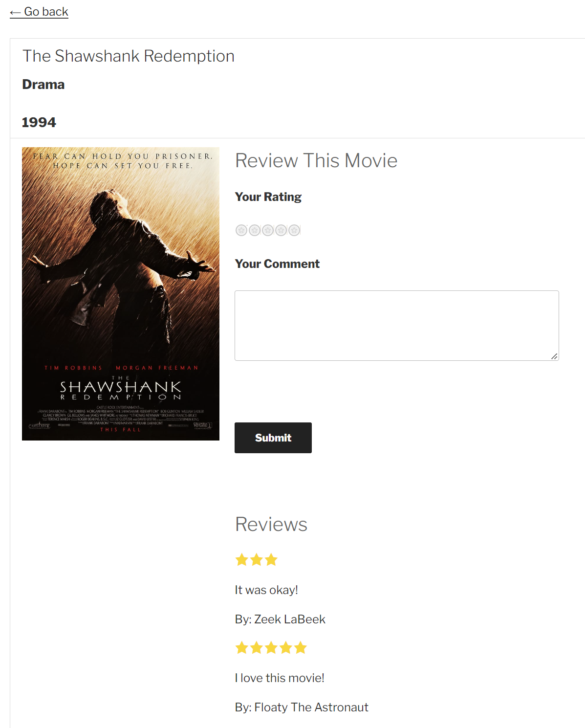Focus the Your Comment text box
The width and height of the screenshot is (585, 728).
click(396, 326)
